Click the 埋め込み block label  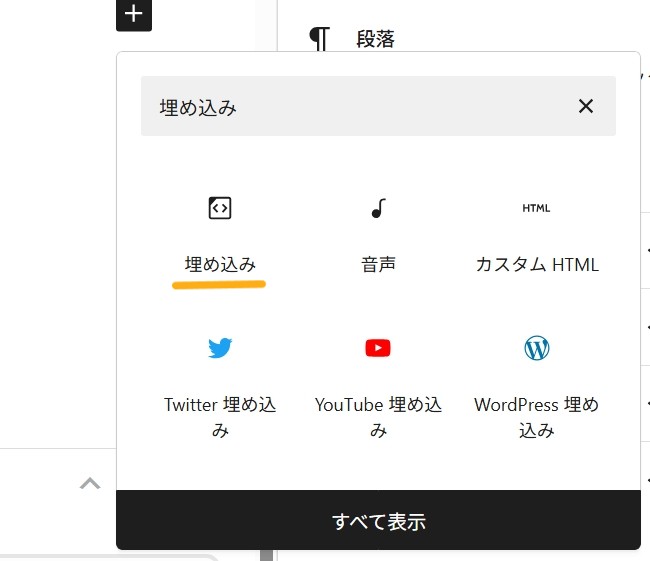pos(220,264)
